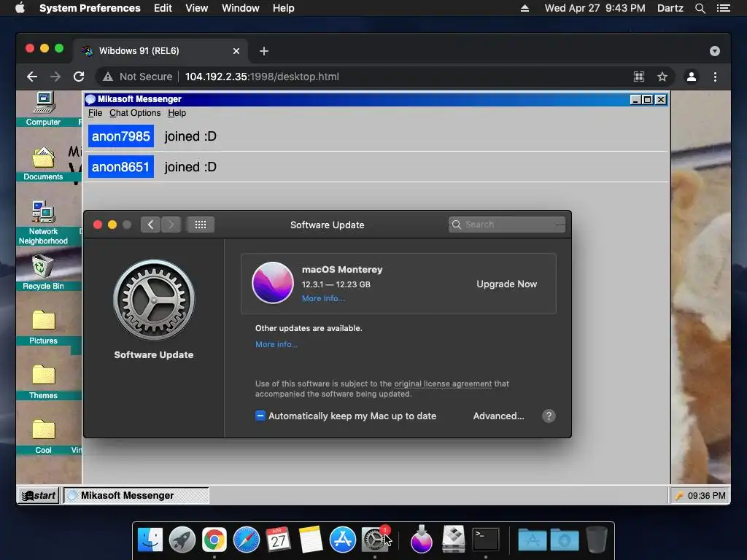
Task: Click the Dartz user name in menu bar
Action: coord(670,8)
